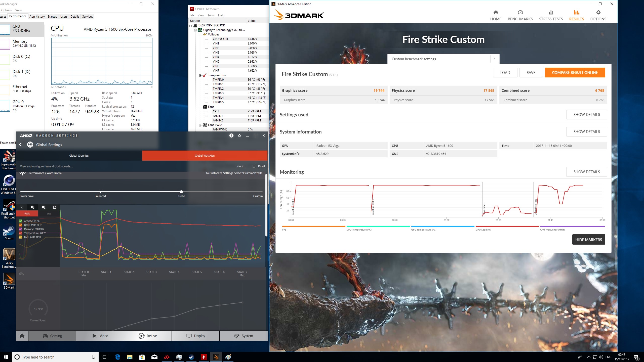This screenshot has height=362, width=644.
Task: Collapse the Fans node in HWMonitor
Action: [200, 107]
